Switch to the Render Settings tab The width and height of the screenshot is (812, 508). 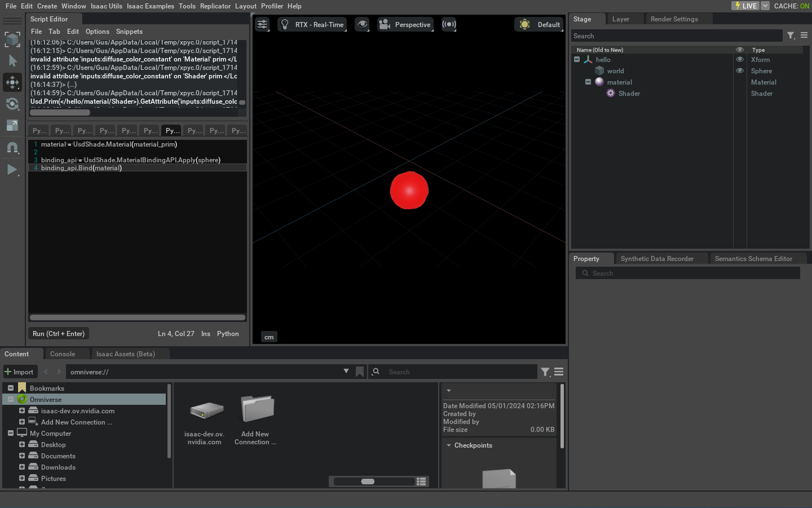pyautogui.click(x=674, y=19)
